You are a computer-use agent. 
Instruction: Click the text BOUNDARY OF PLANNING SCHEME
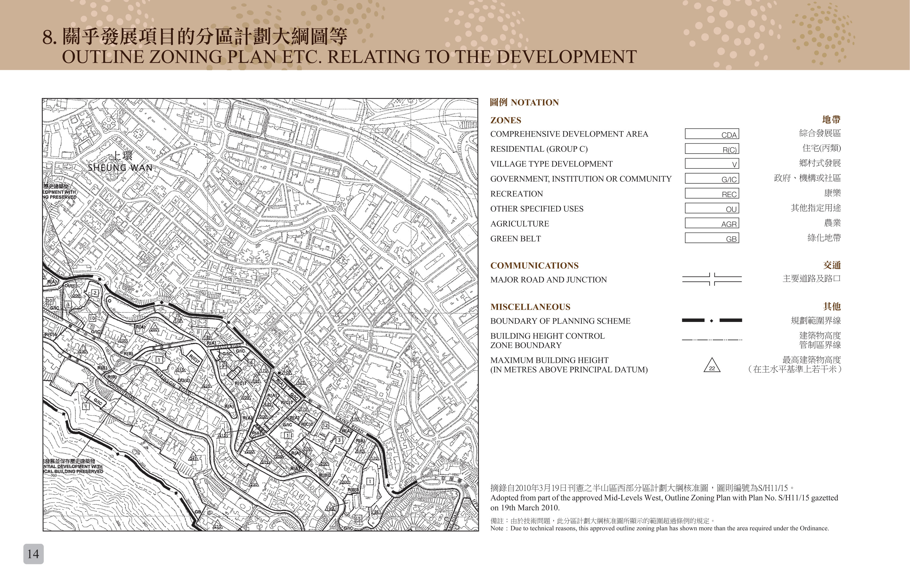(560, 321)
